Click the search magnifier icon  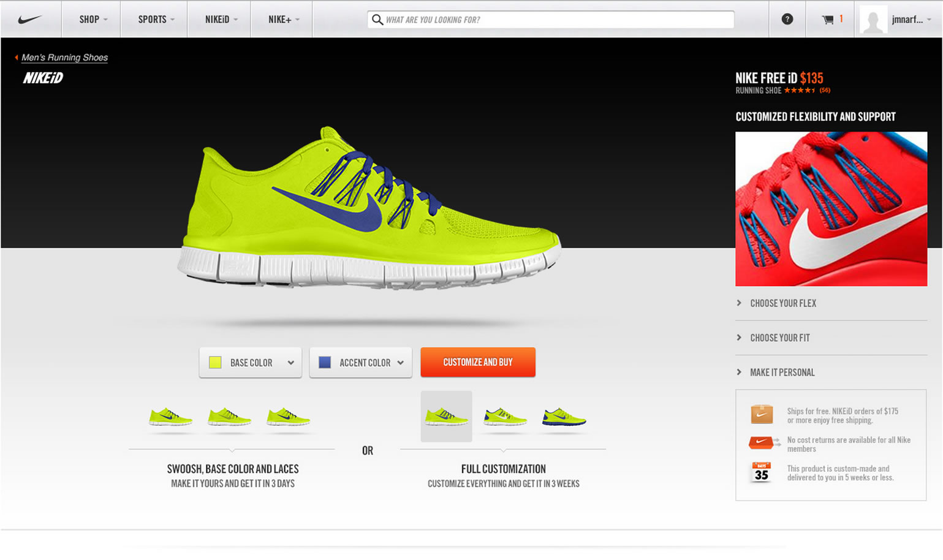pyautogui.click(x=377, y=20)
